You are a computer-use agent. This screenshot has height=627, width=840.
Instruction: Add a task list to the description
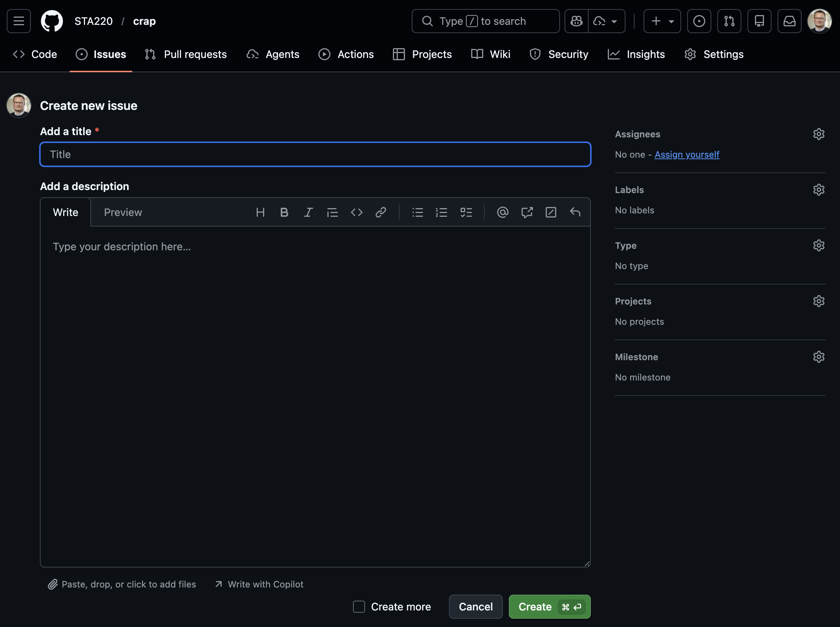pyautogui.click(x=466, y=212)
